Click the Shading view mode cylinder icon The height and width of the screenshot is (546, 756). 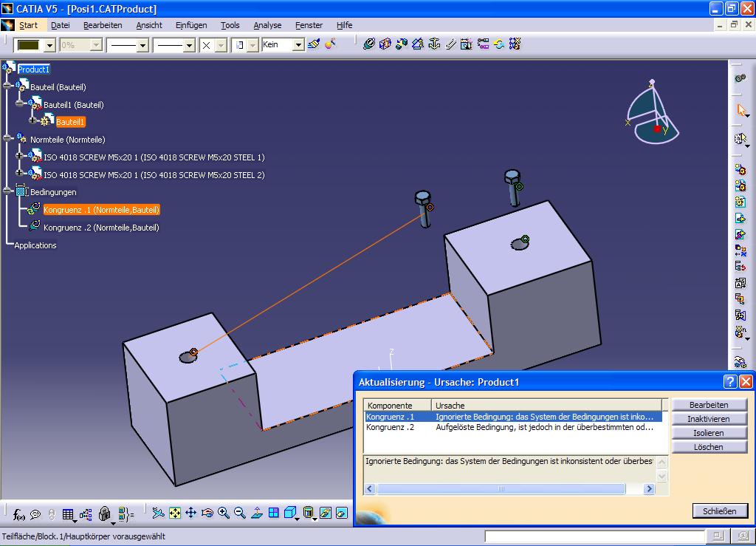(309, 513)
